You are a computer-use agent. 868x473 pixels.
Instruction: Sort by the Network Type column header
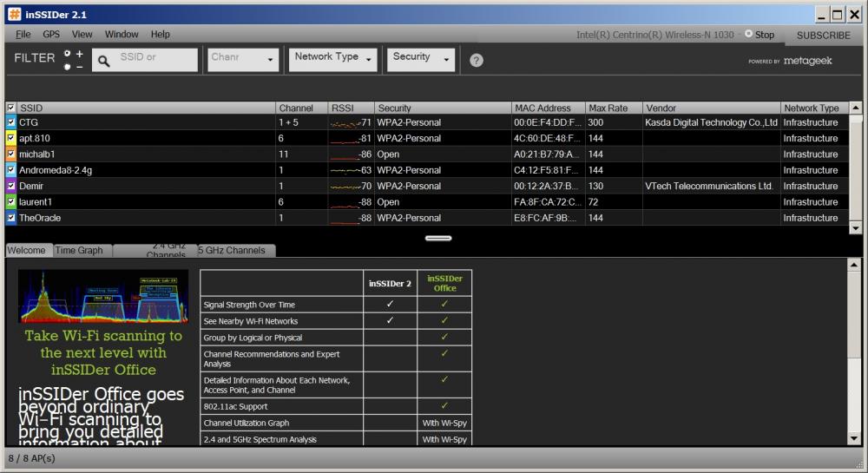815,108
